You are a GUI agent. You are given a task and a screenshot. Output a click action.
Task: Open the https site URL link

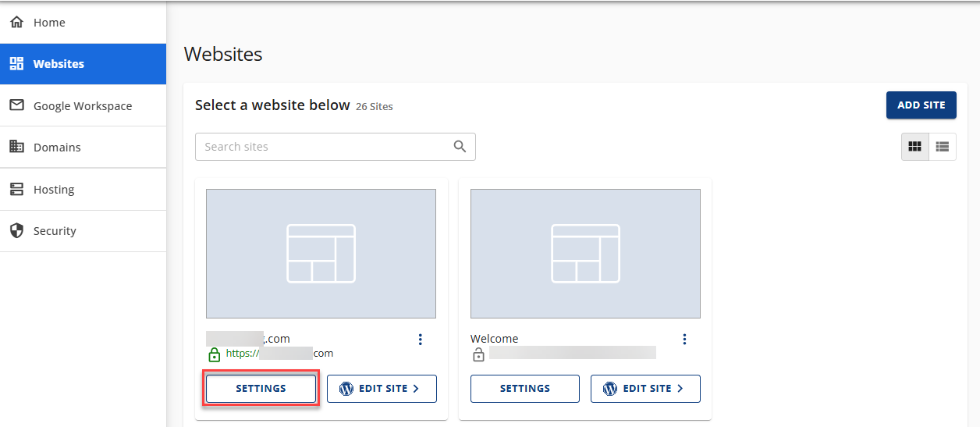279,354
